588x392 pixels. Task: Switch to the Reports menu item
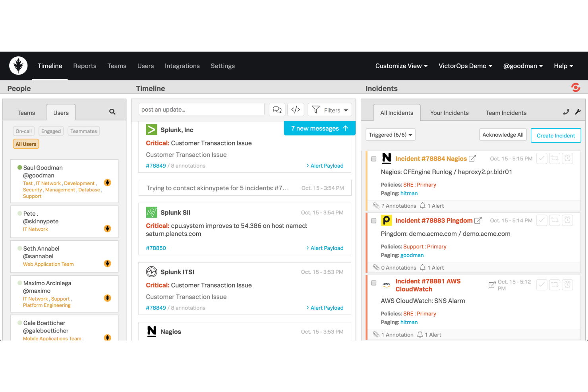(85, 66)
